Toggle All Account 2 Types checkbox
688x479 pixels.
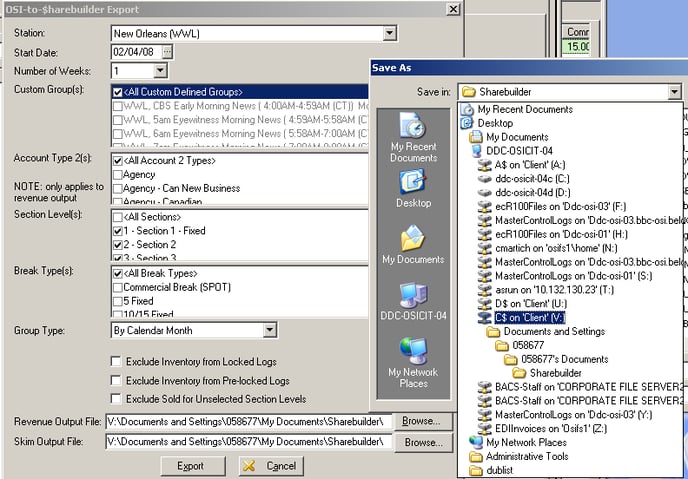tap(117, 161)
